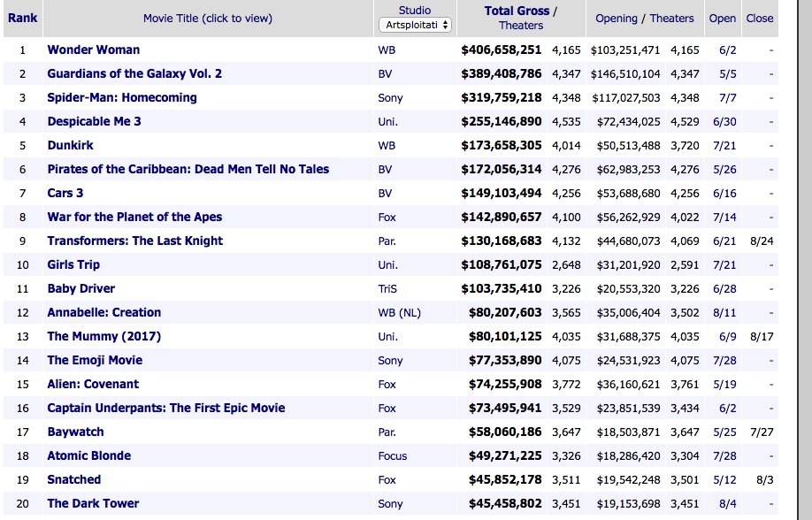Sort by Close date header
Screen dimensions: 812x520
pyautogui.click(x=760, y=18)
